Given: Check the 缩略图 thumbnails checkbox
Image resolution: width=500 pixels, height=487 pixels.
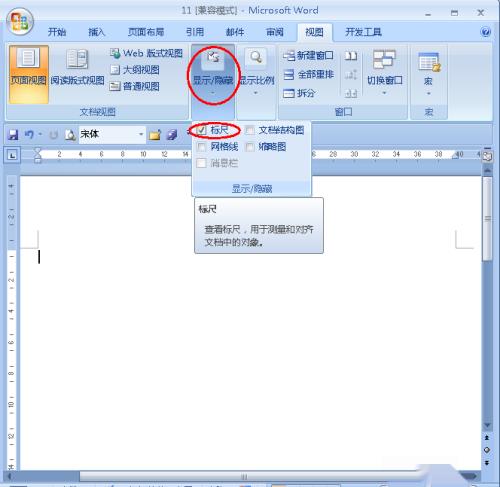Looking at the screenshot, I should [x=250, y=147].
